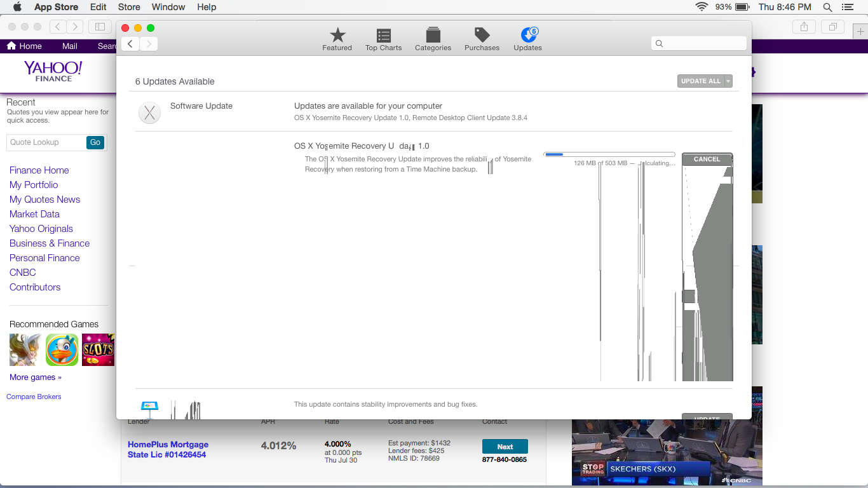This screenshot has height=488, width=868.
Task: Click Safari back arrow button
Action: (58, 27)
